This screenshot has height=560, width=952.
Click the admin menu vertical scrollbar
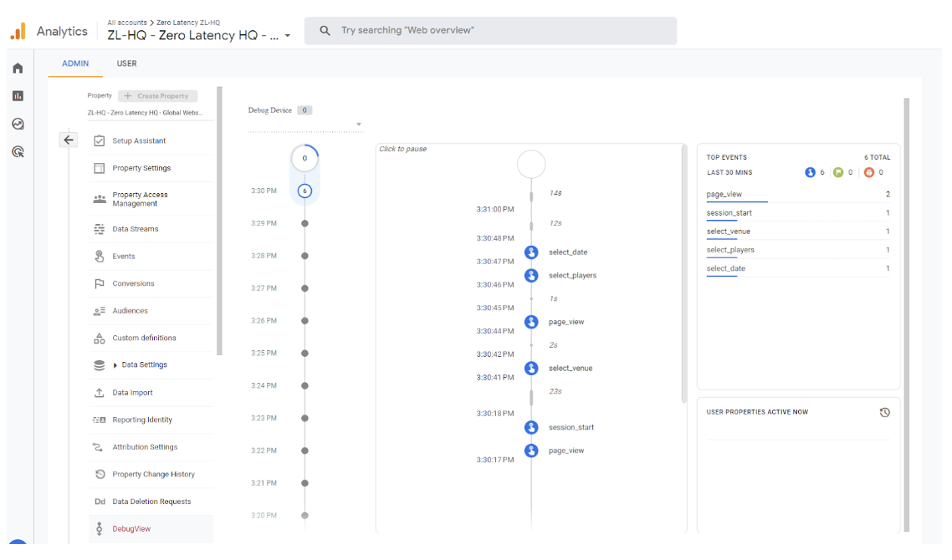(219, 220)
